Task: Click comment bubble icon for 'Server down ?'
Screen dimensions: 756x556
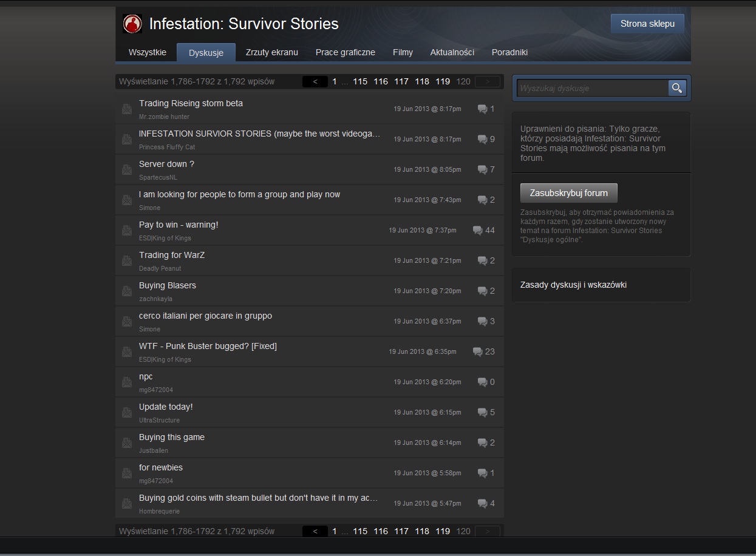Action: (x=482, y=170)
